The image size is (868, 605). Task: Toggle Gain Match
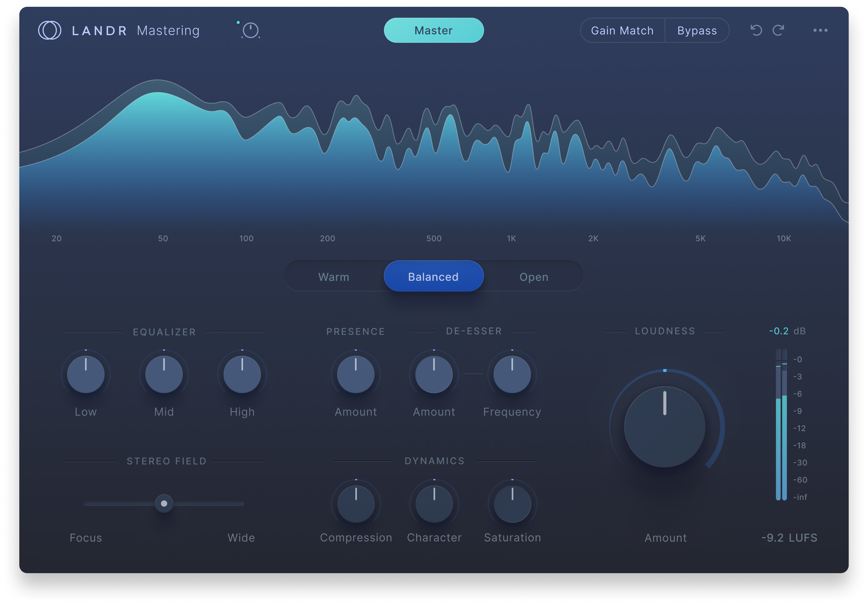click(622, 30)
